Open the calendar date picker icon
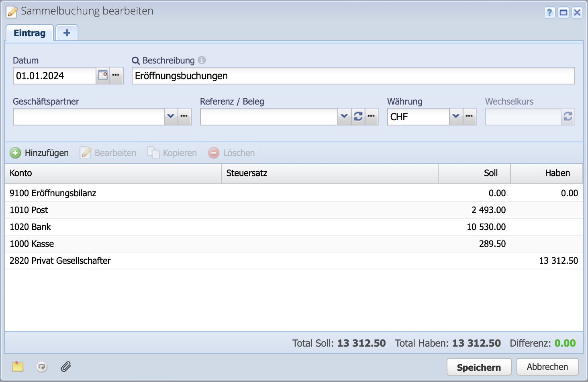Viewport: 588px width, 382px height. point(103,76)
